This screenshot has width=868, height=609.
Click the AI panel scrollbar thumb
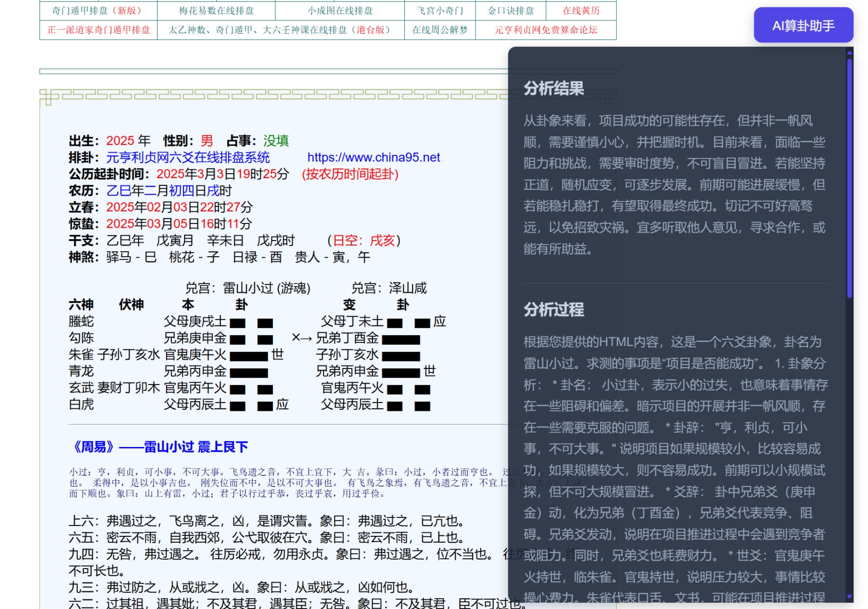[x=850, y=179]
